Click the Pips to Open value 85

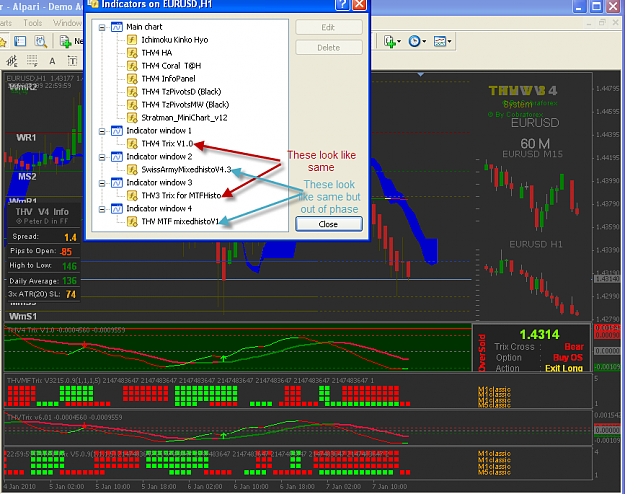pyautogui.click(x=66, y=252)
